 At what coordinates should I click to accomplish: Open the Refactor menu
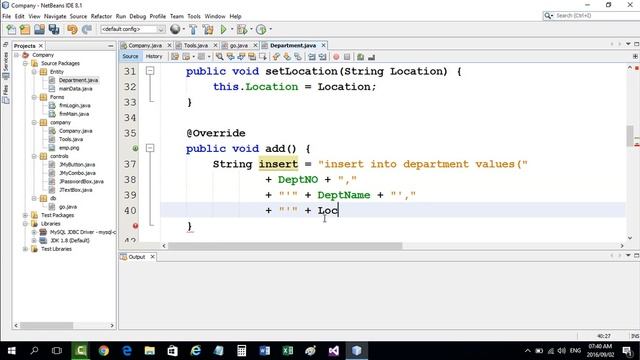click(101, 16)
